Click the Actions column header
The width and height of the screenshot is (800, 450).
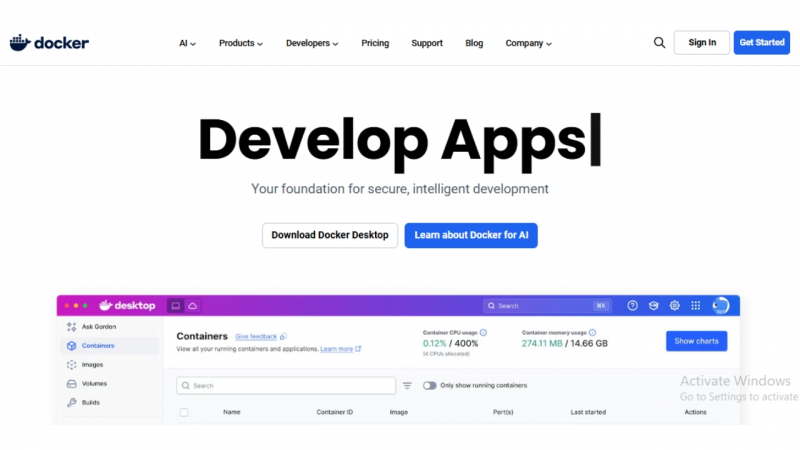pos(695,412)
